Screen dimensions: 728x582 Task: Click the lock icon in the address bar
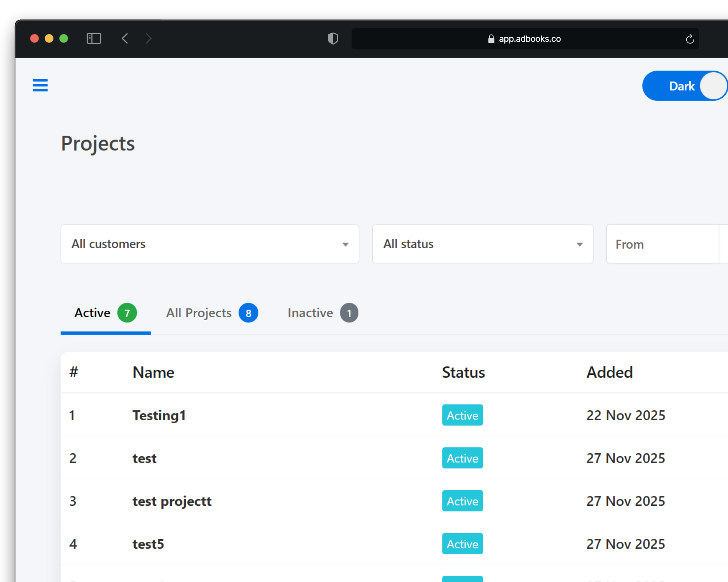[x=491, y=39]
